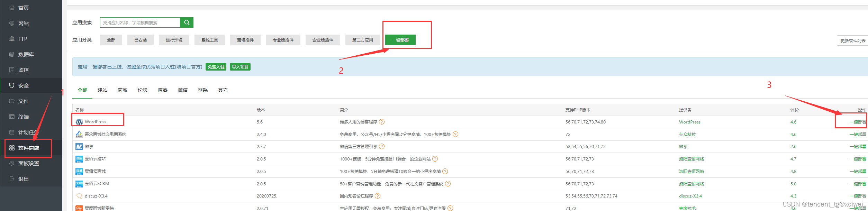Focus the 应用搜索 search input field
The height and width of the screenshot is (211, 868).
pos(140,22)
